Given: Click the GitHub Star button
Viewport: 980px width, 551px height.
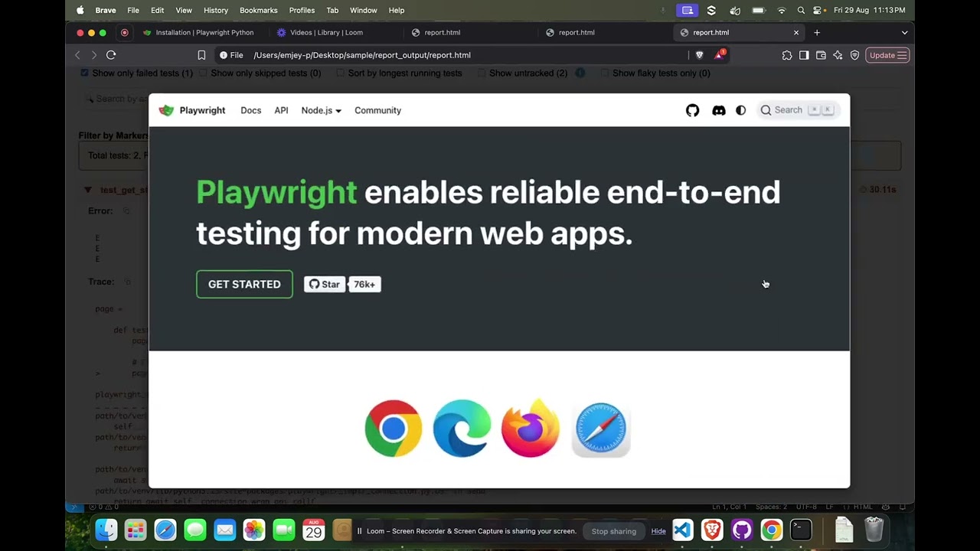Looking at the screenshot, I should pos(325,284).
